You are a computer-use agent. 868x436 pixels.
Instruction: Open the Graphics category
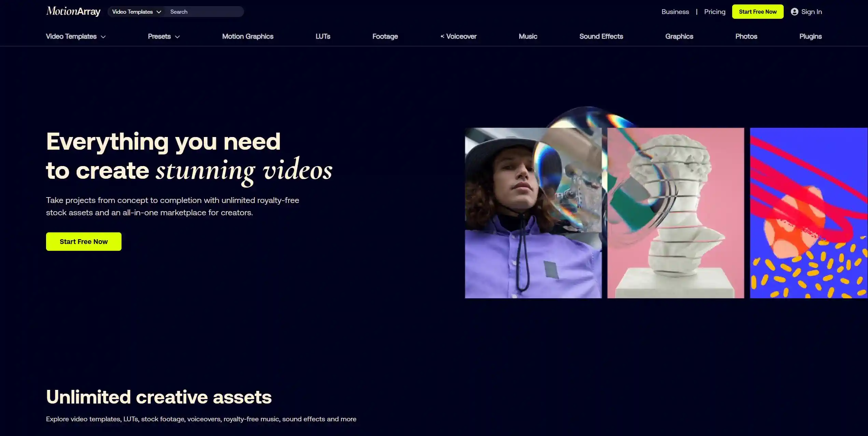coord(679,36)
